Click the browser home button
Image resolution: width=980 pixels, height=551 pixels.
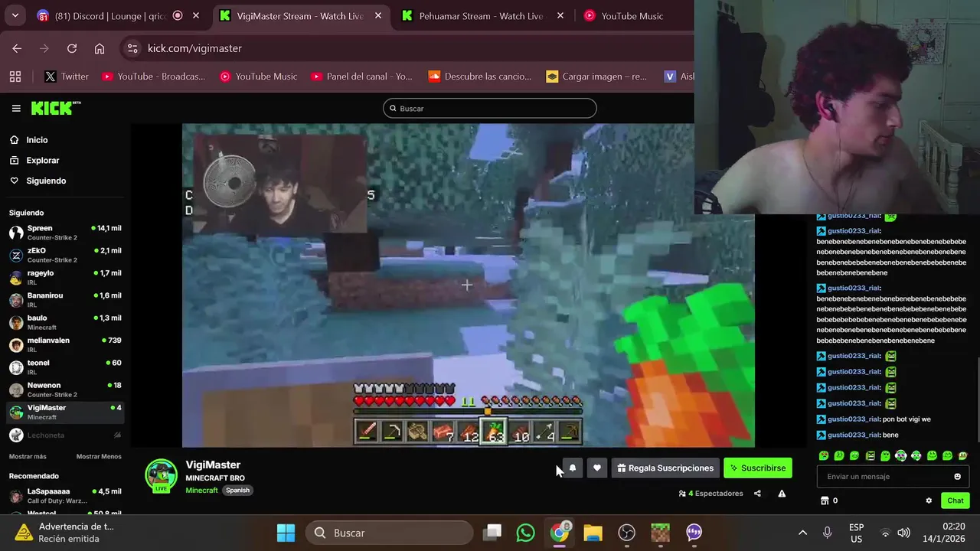[x=100, y=48]
